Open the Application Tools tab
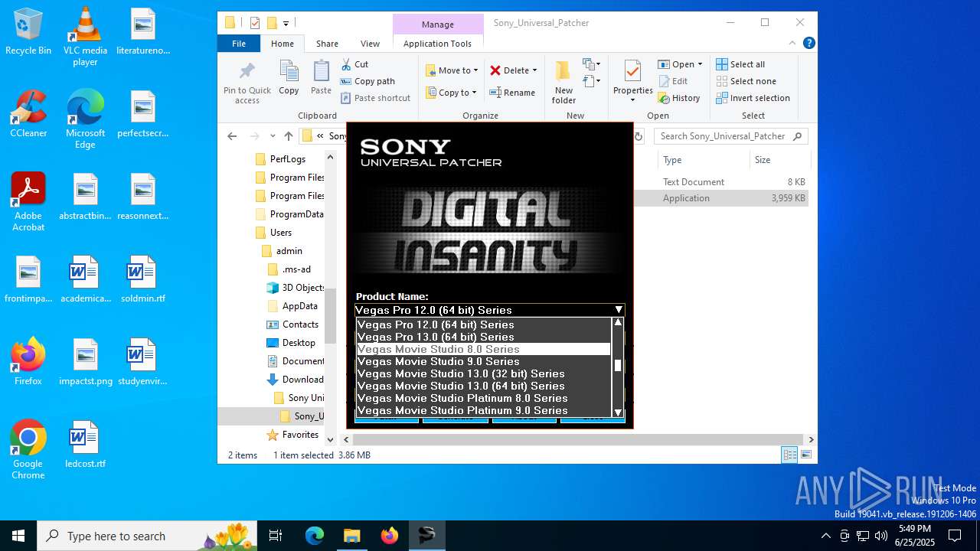This screenshot has height=551, width=980. tap(437, 44)
